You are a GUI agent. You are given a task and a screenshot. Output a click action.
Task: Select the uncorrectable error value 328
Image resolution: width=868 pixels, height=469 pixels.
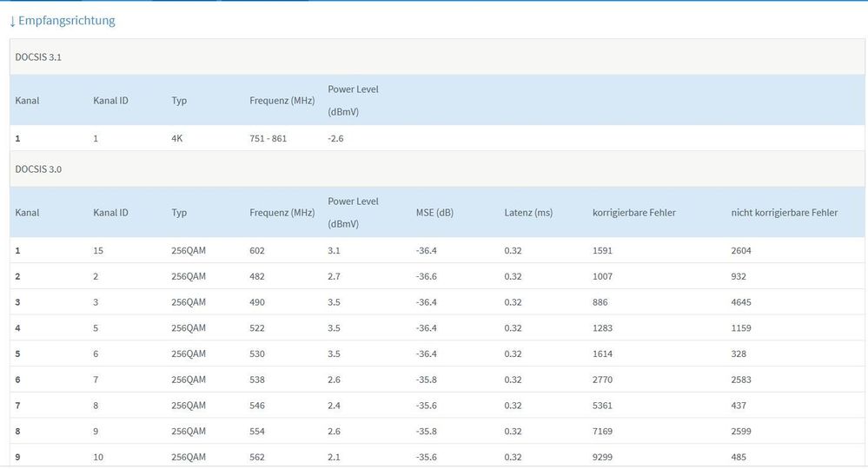coord(739,354)
